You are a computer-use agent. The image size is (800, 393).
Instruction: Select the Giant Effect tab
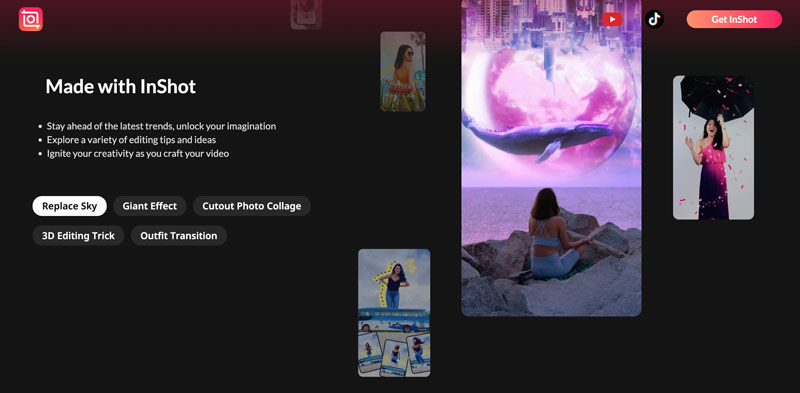click(149, 206)
